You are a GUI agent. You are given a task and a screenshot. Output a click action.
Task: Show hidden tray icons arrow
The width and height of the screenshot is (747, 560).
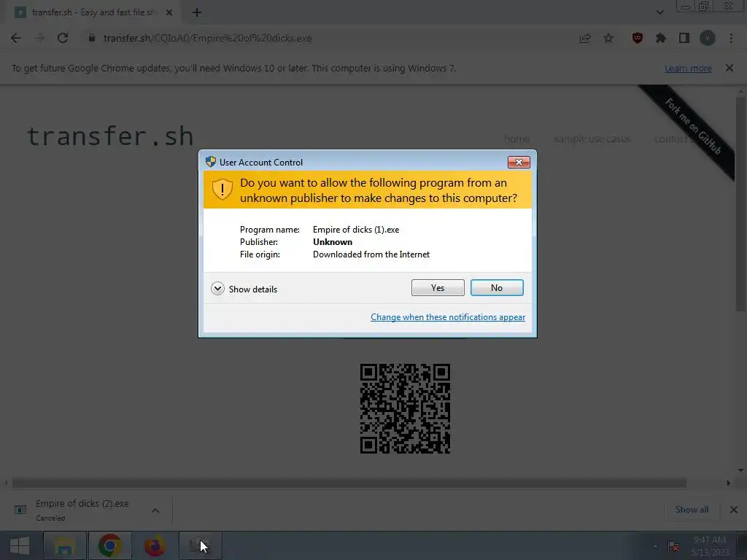(655, 546)
